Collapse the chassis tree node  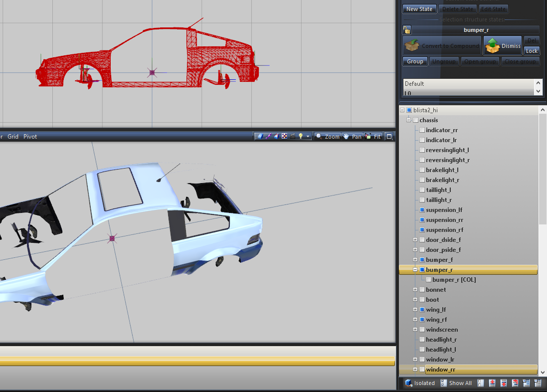click(408, 120)
